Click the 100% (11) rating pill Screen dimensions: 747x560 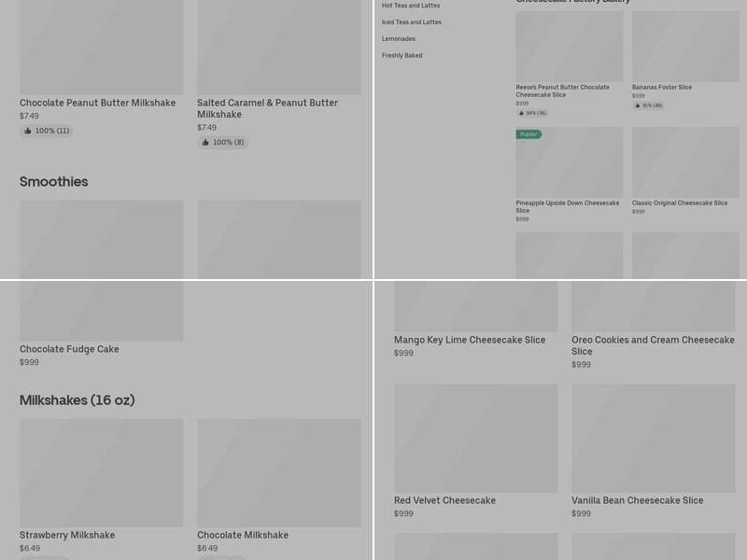pos(46,131)
